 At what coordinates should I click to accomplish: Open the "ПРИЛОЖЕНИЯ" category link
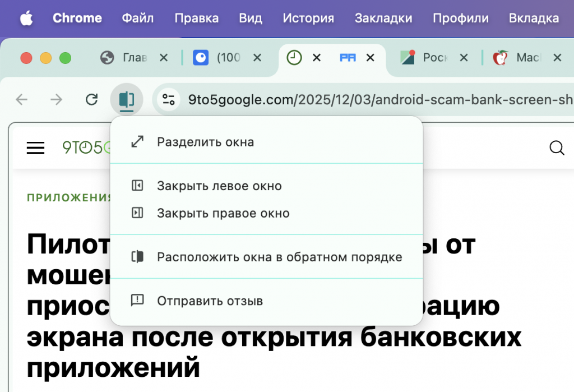click(x=68, y=197)
